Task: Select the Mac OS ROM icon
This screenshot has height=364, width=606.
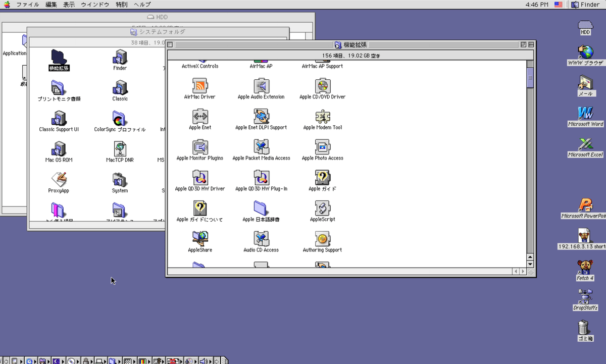Action: pos(59,149)
